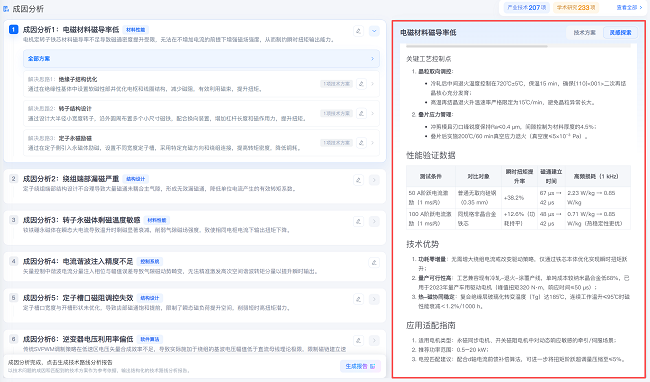Click table header 对比对象
This screenshot has width=650, height=382.
(478, 176)
